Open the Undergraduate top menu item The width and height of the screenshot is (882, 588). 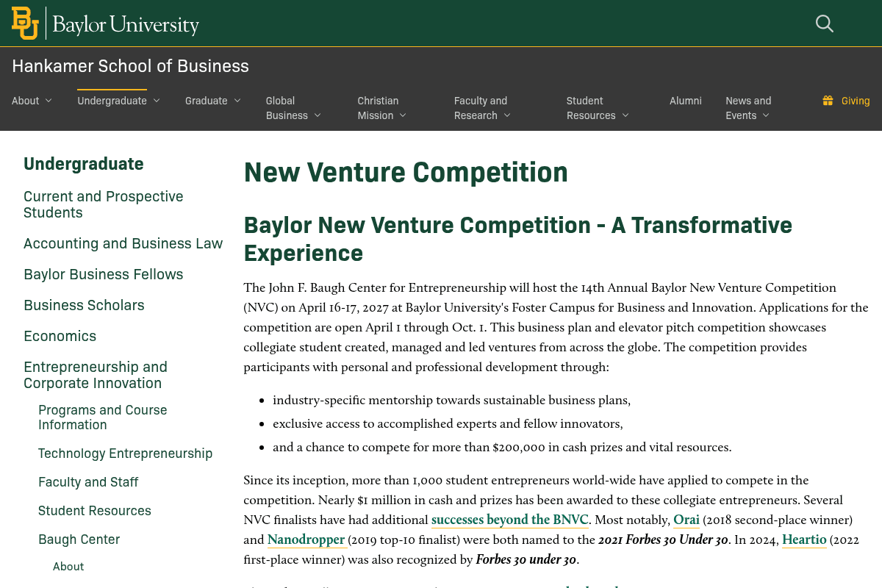112,101
